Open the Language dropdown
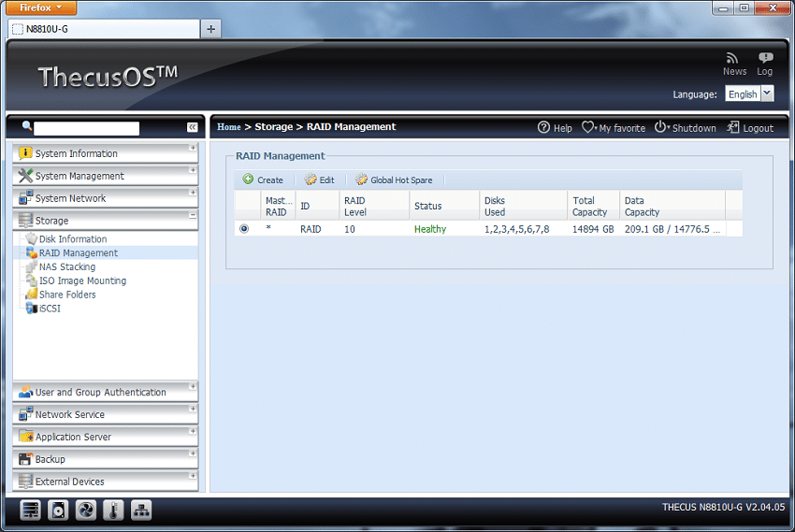 point(767,93)
